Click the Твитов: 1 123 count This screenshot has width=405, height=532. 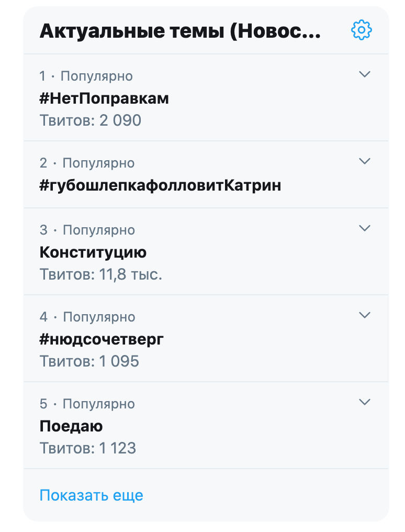(x=88, y=448)
